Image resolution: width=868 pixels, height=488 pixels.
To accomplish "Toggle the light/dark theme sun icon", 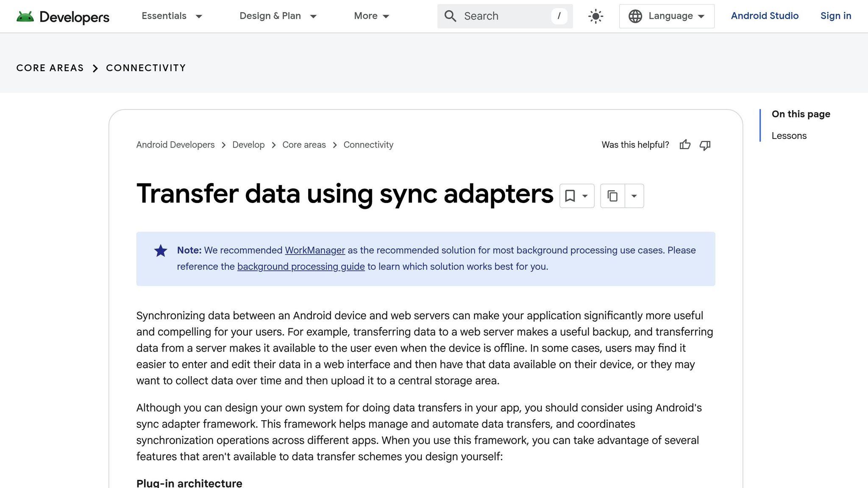I will pos(595,17).
